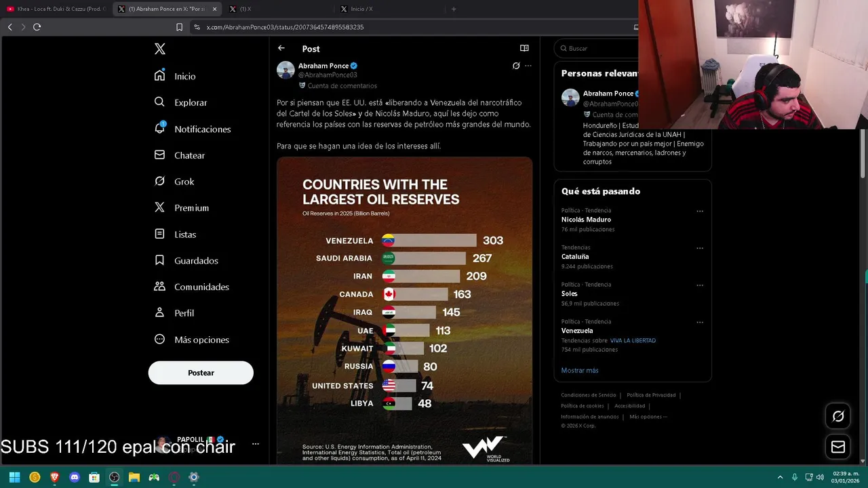Open options for Cataluña trend
This screenshot has height=488, width=868.
coord(700,248)
